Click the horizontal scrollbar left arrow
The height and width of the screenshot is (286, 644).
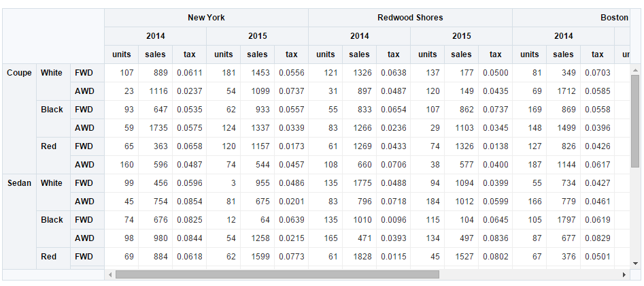(x=109, y=274)
